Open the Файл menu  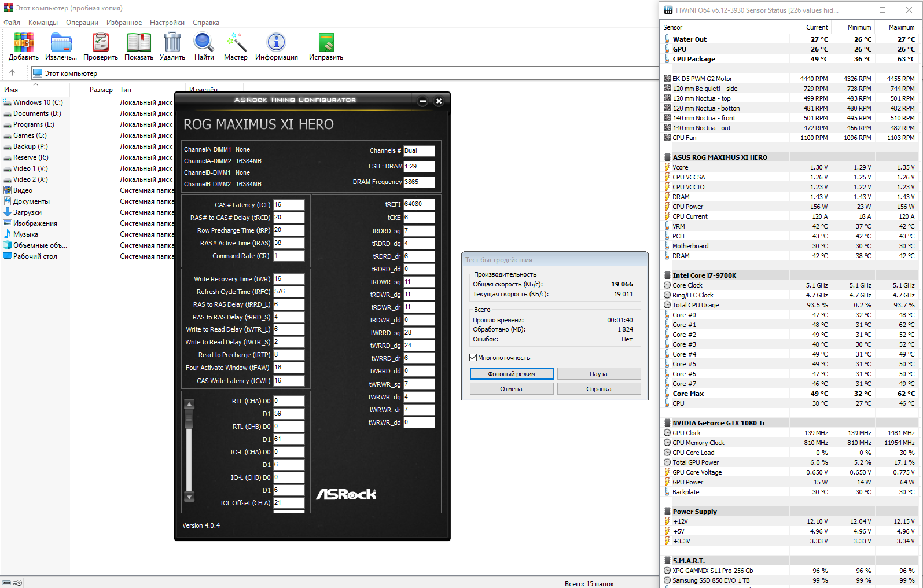tap(12, 23)
